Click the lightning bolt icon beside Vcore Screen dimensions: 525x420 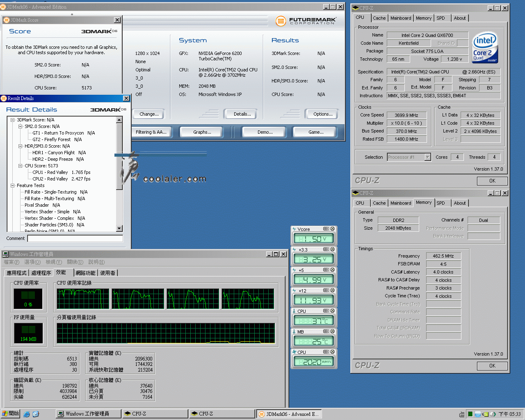pos(294,229)
